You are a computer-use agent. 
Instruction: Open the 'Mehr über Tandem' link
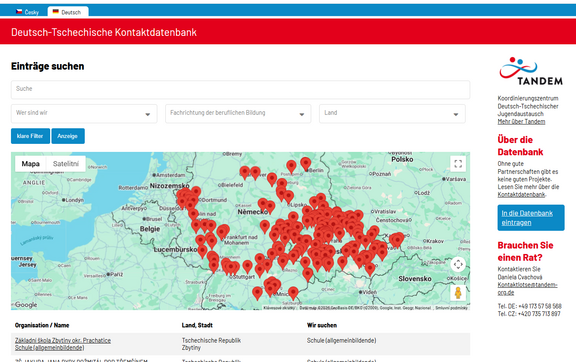[521, 122]
